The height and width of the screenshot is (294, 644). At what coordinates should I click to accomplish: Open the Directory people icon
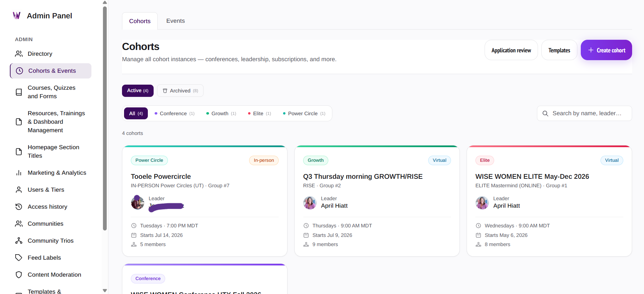click(x=19, y=54)
